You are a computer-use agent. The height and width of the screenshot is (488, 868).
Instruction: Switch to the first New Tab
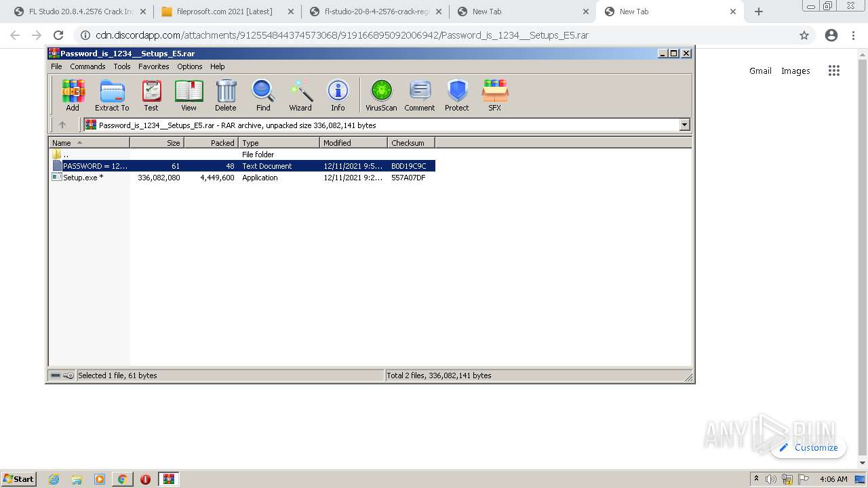(x=522, y=12)
